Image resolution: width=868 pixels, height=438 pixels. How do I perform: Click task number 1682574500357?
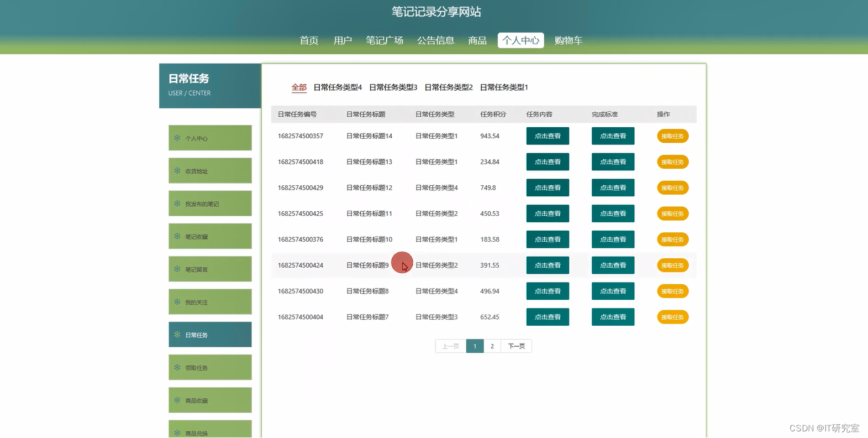click(x=301, y=136)
